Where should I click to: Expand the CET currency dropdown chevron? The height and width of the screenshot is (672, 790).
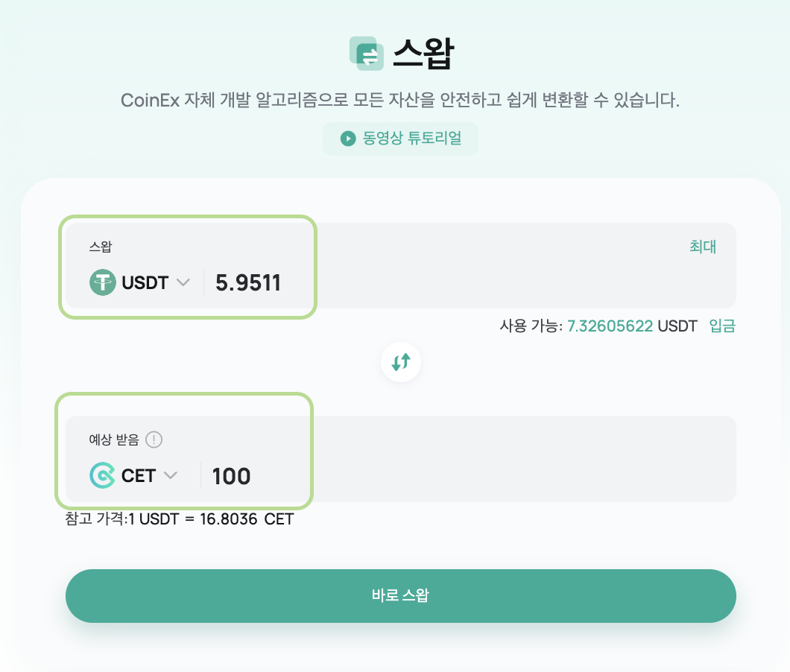171,475
